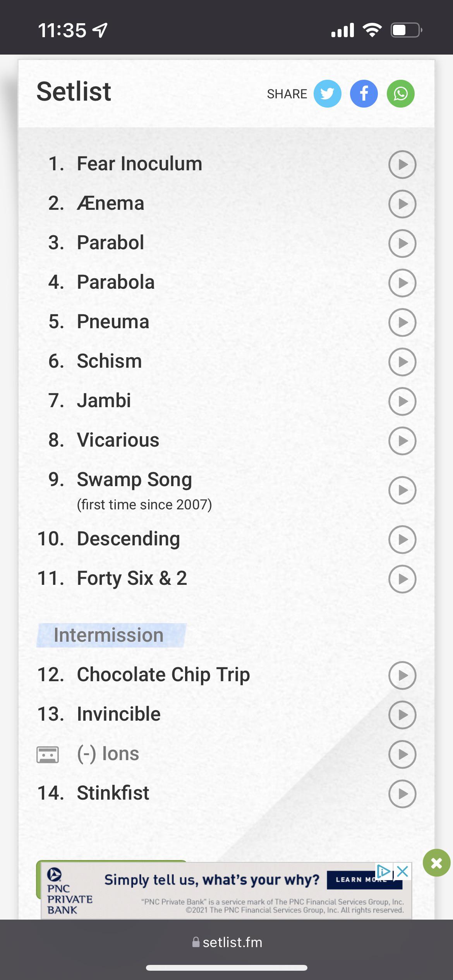
Task: Play the song Ænema
Action: coord(402,204)
